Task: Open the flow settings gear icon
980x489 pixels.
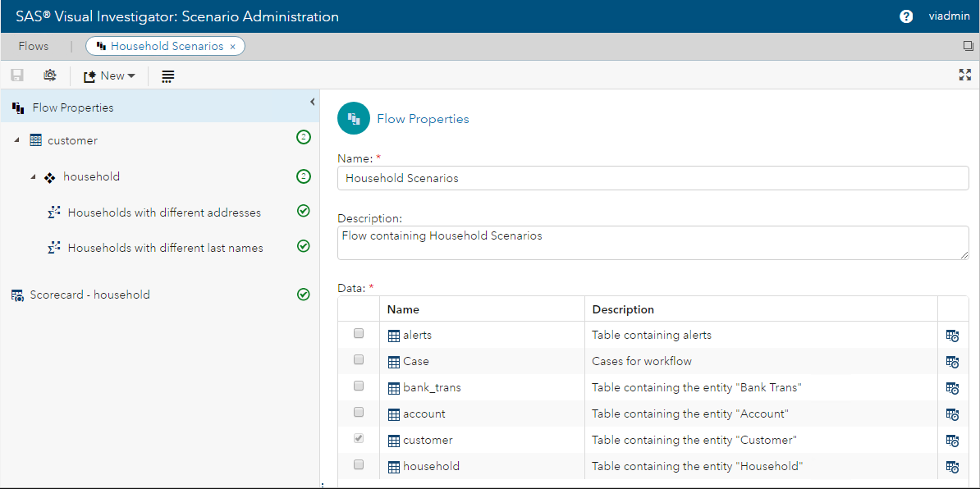Action: click(x=50, y=75)
